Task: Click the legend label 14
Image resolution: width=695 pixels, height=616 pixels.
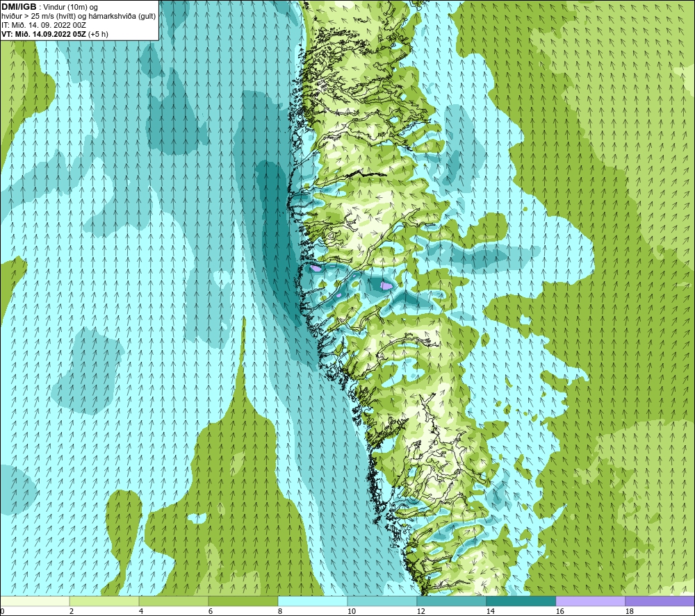Action: [490, 612]
